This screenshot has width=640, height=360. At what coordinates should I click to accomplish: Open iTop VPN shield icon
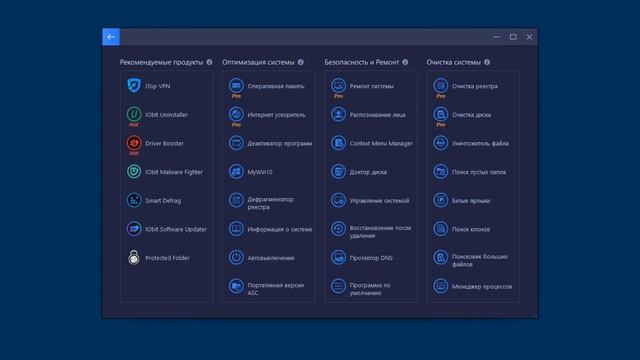(x=134, y=86)
